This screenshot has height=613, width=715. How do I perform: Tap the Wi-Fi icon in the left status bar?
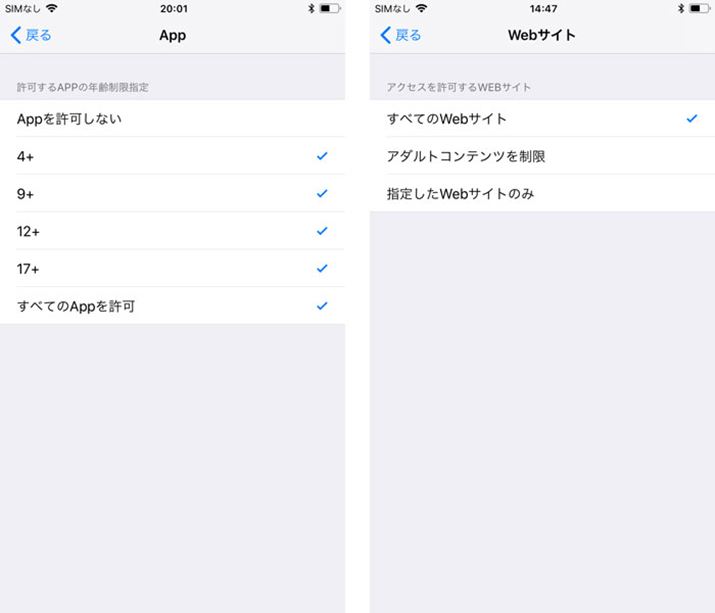[x=52, y=8]
